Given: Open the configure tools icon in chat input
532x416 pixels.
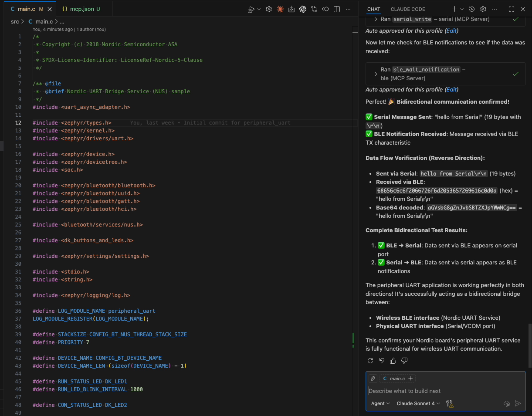Looking at the screenshot, I should (450, 404).
